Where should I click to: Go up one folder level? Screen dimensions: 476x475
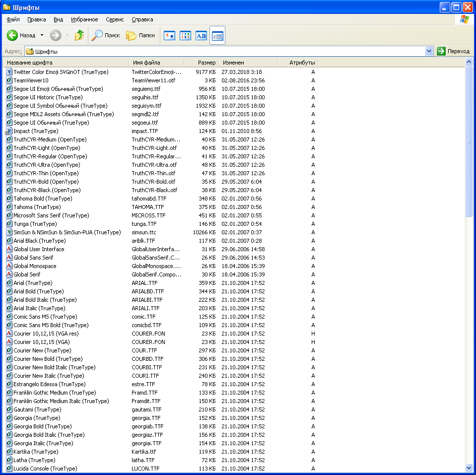79,35
